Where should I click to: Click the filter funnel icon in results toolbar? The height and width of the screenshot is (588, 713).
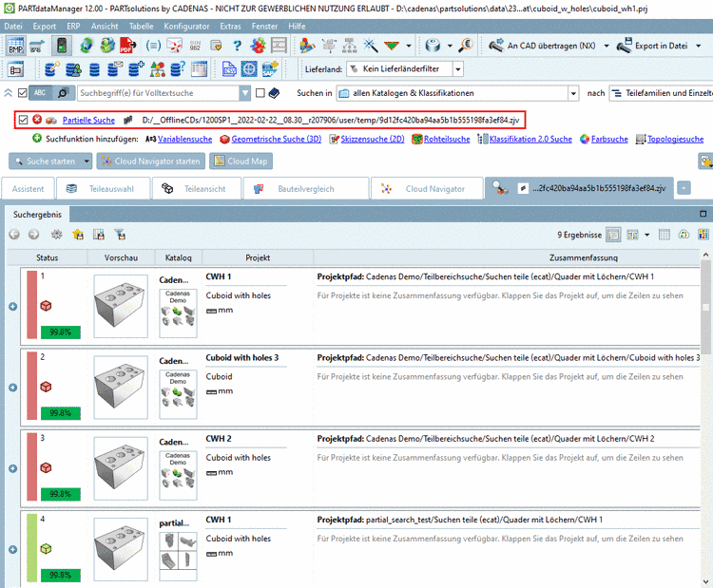[x=121, y=235]
